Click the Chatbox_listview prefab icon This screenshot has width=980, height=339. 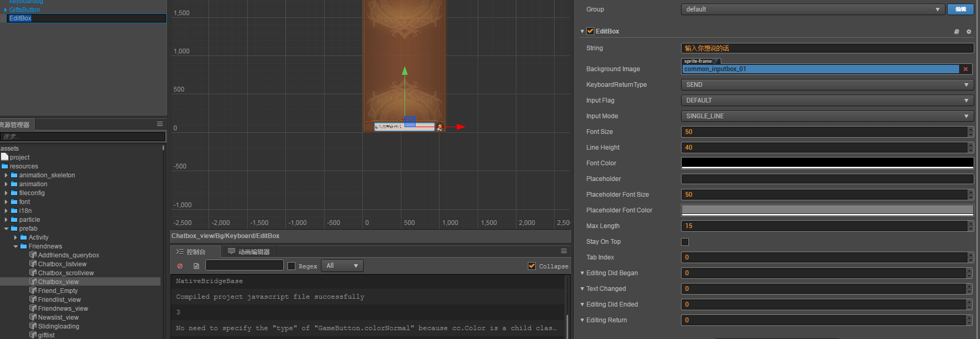[x=33, y=264]
